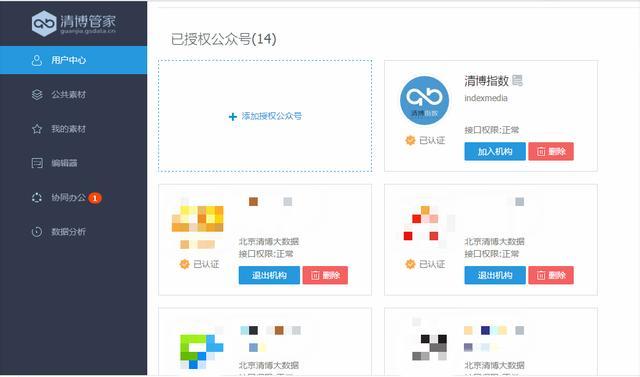The height and width of the screenshot is (377, 640).
Task: Click the 编辑器 sidebar icon
Action: (37, 163)
